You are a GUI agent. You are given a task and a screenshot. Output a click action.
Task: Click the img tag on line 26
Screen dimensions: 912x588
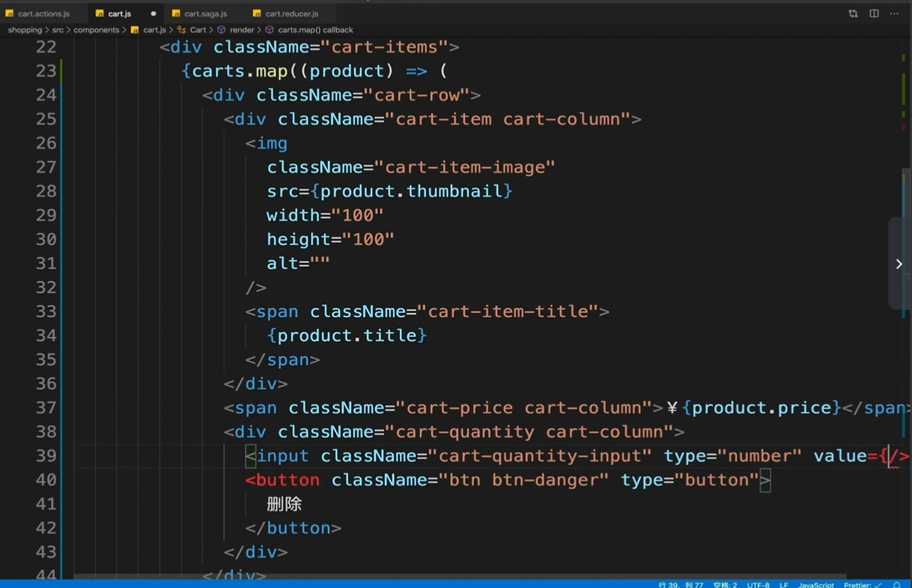click(x=266, y=143)
